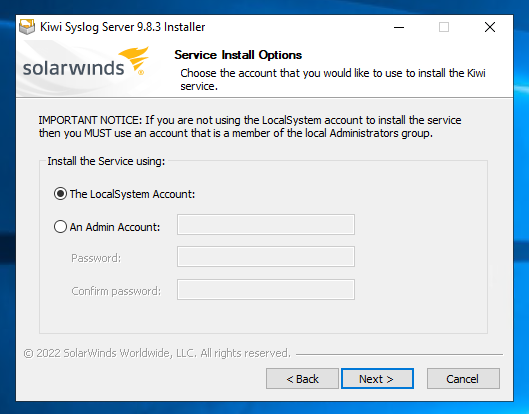Select The LocalSystem Account radio button

(60, 194)
